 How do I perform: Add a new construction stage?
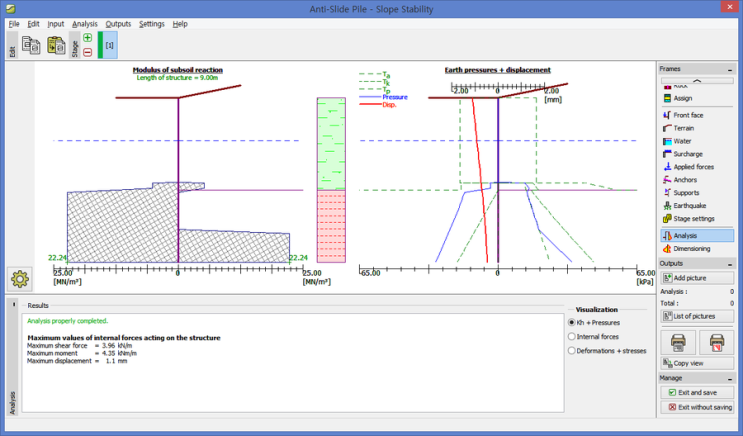pyautogui.click(x=88, y=38)
